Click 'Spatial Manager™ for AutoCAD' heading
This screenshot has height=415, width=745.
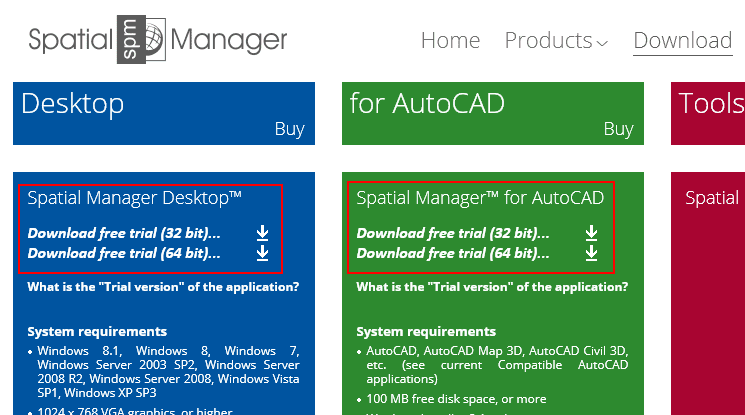(x=480, y=198)
